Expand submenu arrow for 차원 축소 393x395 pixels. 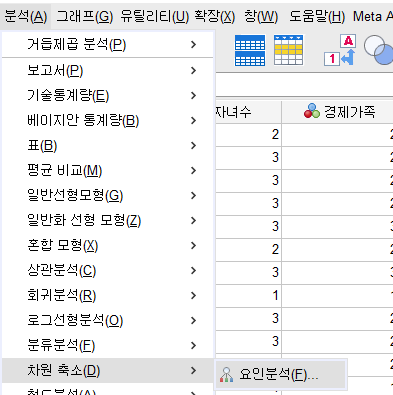point(193,370)
